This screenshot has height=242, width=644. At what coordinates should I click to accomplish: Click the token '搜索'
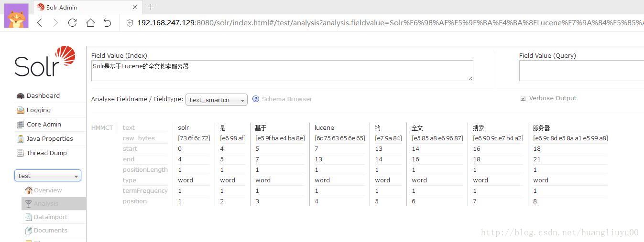(479, 127)
